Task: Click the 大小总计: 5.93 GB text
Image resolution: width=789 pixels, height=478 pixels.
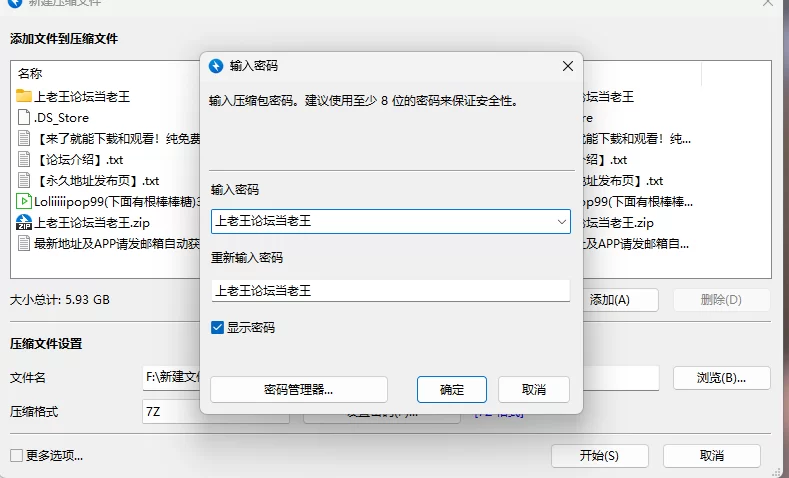Action: (x=60, y=300)
